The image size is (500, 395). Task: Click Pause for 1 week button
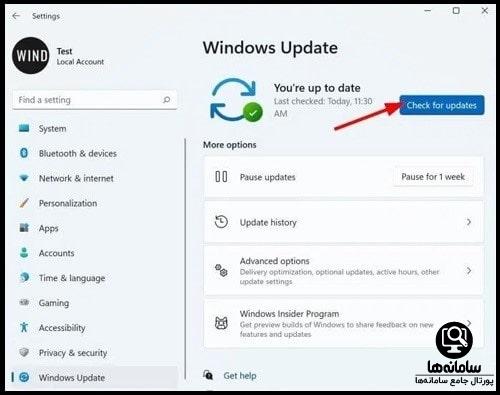(x=433, y=177)
